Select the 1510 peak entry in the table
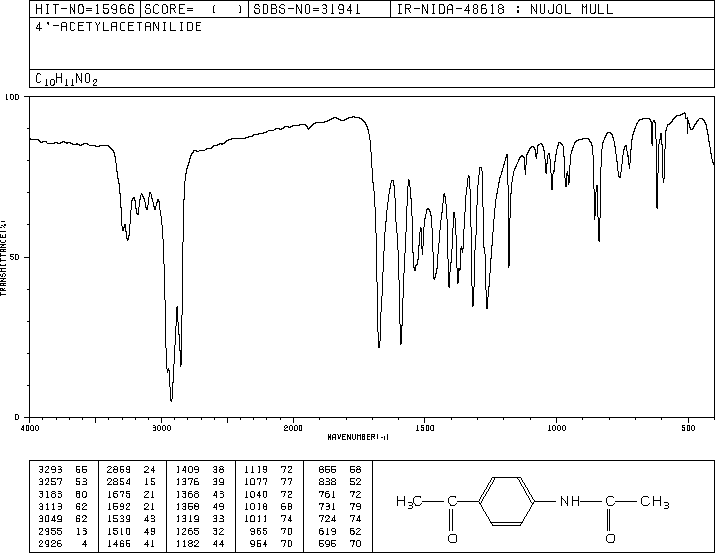The height and width of the screenshot is (553, 715). coord(131,532)
